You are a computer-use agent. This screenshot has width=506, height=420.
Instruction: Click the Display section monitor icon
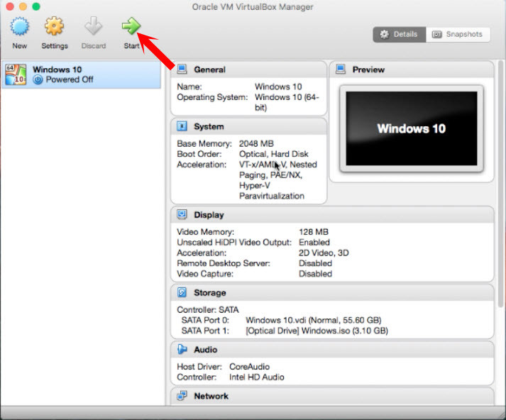[x=182, y=214]
